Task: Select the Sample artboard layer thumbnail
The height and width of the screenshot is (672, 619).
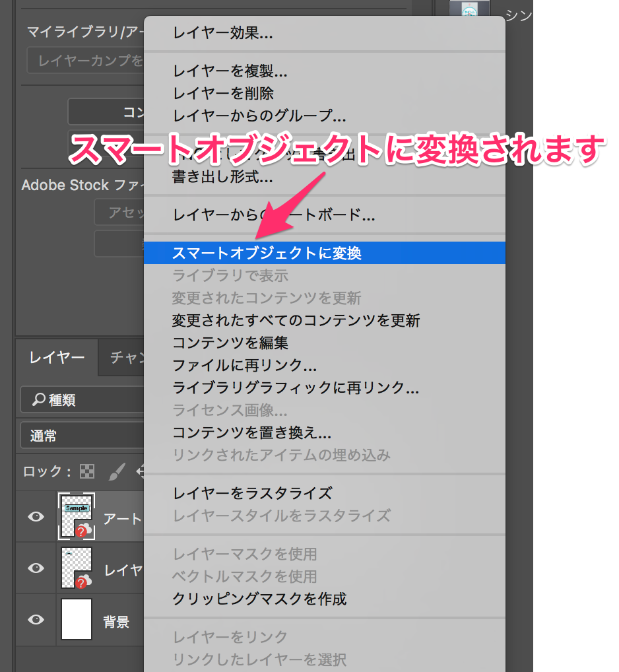Action: click(77, 516)
